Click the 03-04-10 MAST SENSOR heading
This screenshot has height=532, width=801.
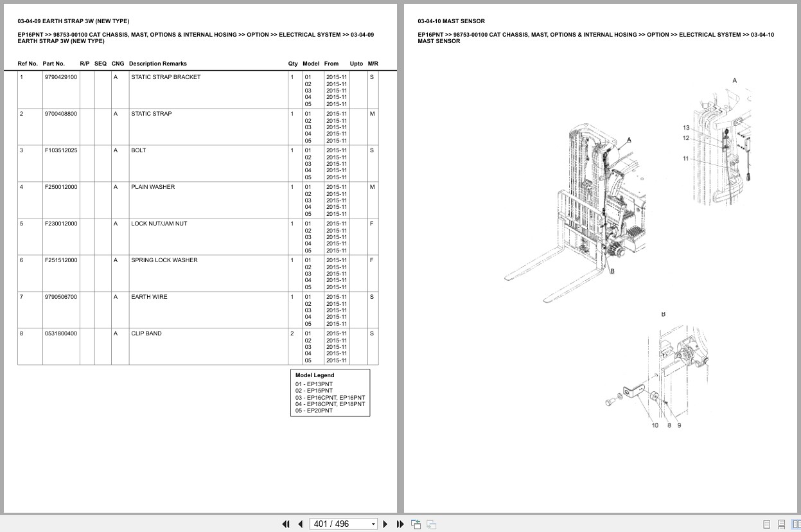point(452,21)
